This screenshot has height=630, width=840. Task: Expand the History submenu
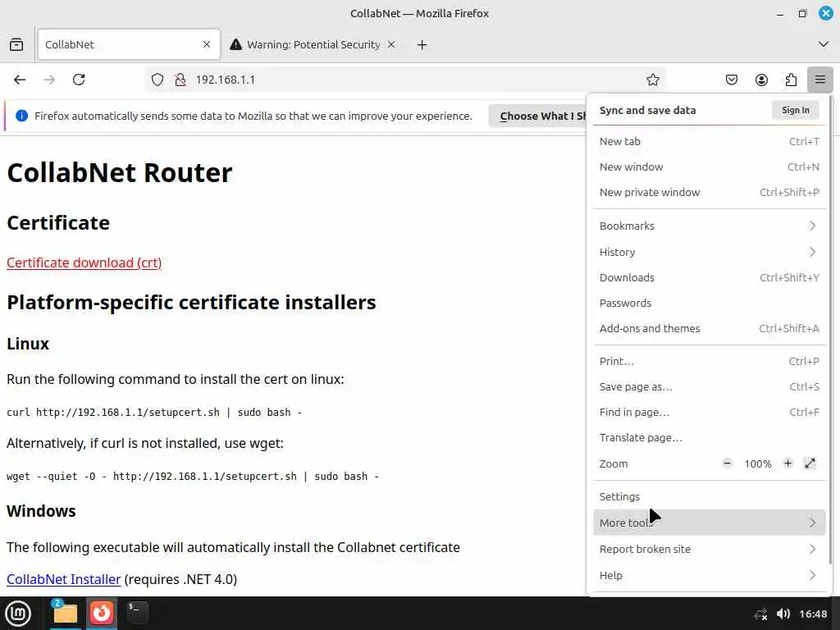[x=710, y=252]
